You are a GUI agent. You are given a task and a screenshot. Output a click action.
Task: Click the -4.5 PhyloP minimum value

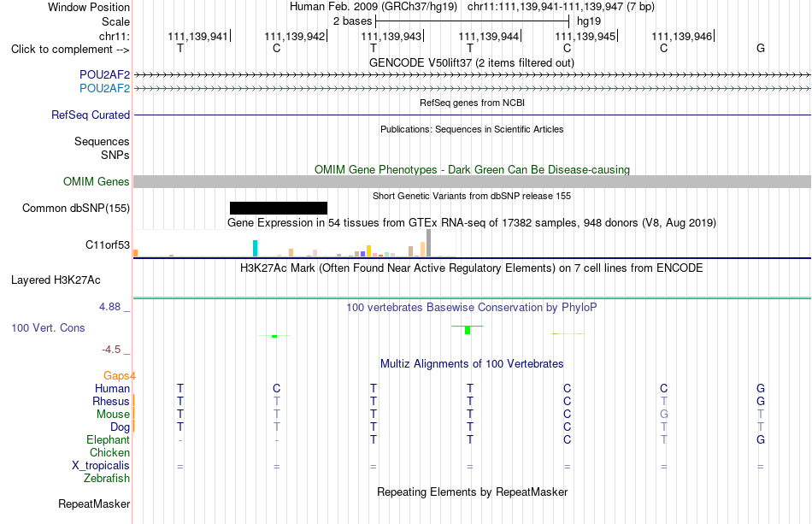click(111, 350)
